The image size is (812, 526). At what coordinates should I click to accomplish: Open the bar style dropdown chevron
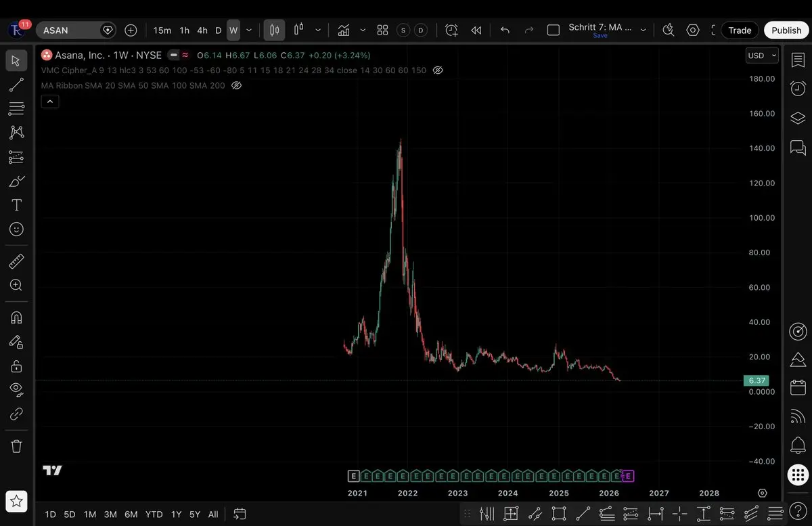[x=318, y=30]
